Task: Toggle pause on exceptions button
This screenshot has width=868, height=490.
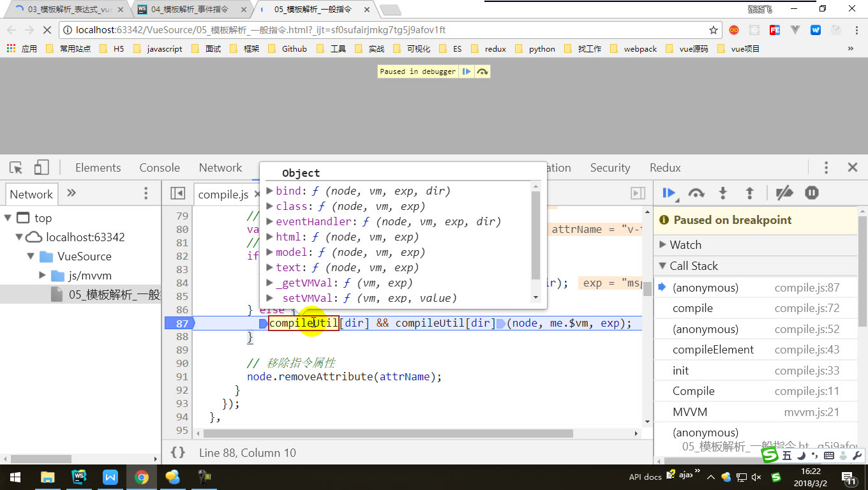Action: (x=812, y=193)
